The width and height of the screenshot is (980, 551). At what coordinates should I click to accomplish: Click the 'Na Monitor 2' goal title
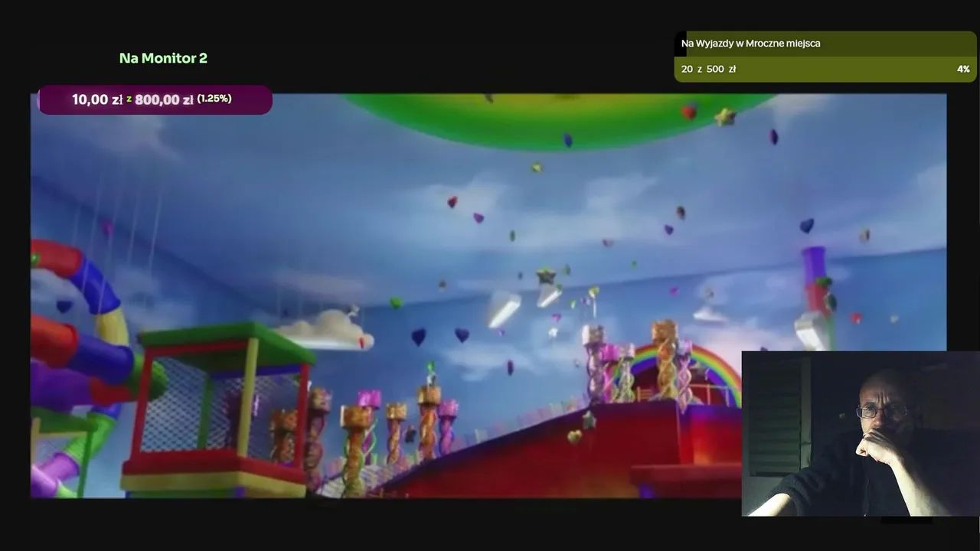(163, 58)
